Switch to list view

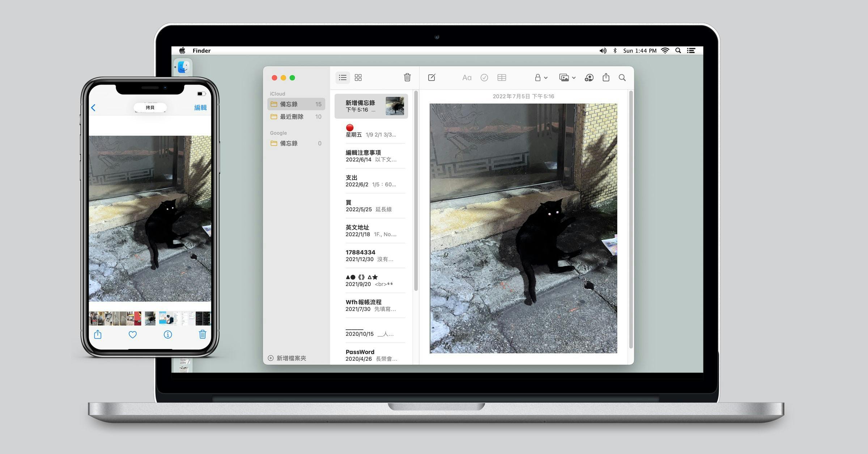click(342, 78)
